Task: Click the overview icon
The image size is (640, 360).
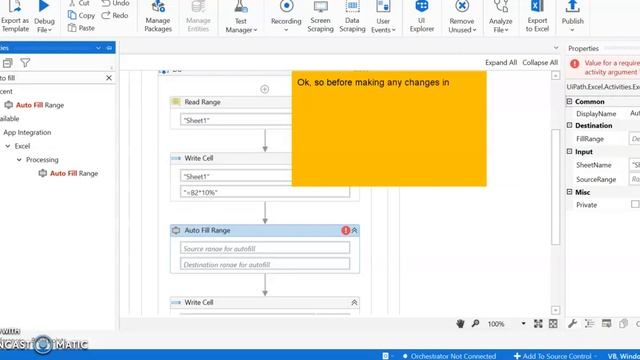Action: pyautogui.click(x=553, y=324)
